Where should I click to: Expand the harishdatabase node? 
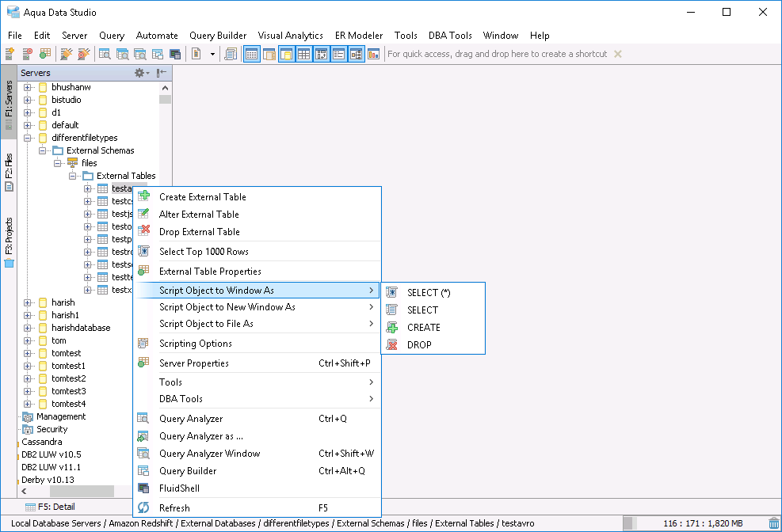(x=28, y=328)
